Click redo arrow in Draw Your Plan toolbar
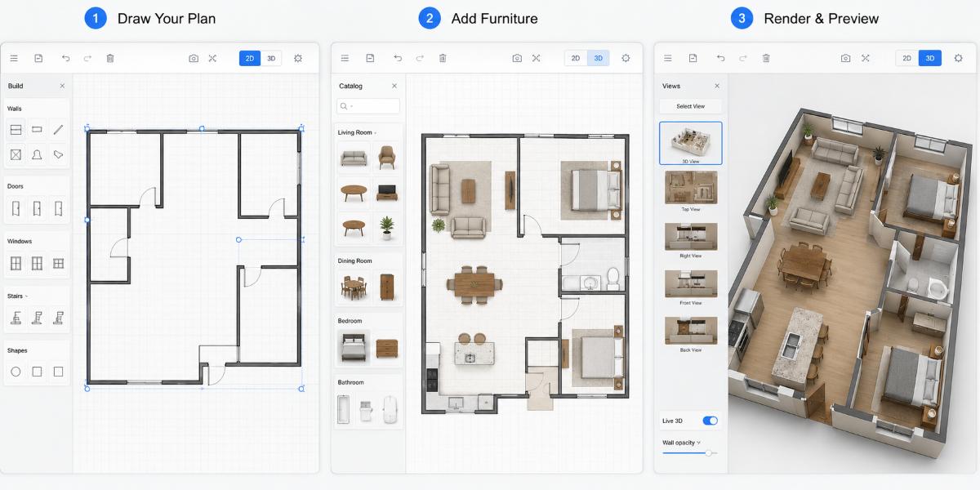The width and height of the screenshot is (980, 490). [x=87, y=58]
